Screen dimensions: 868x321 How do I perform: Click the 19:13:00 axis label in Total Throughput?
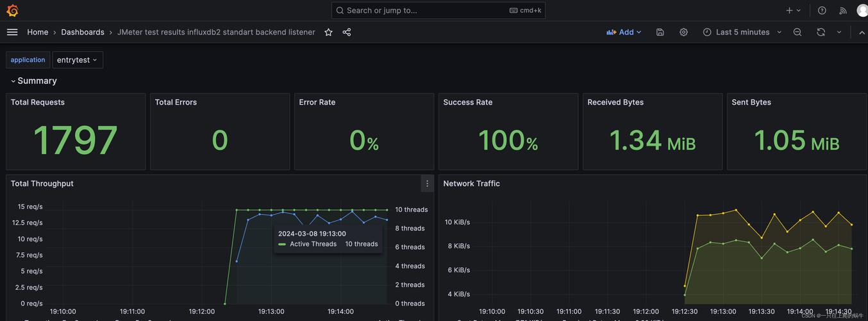click(271, 311)
